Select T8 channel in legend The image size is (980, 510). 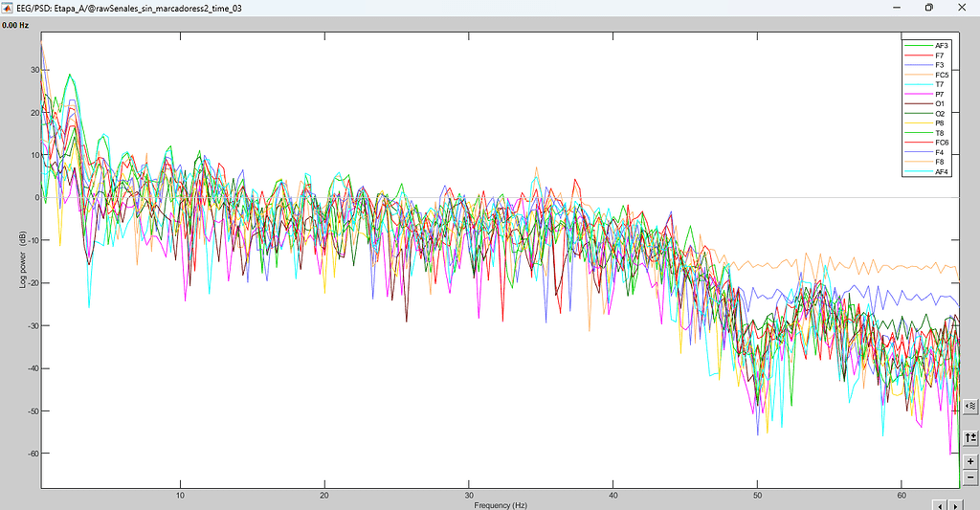pos(940,133)
